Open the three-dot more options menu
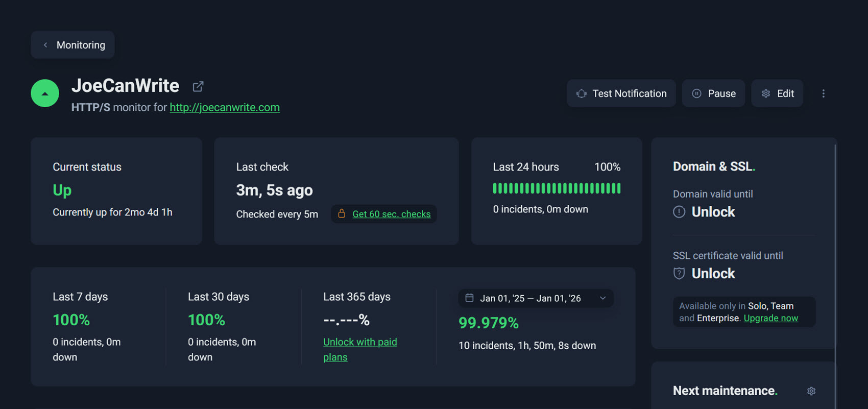868x409 pixels. pyautogui.click(x=824, y=93)
